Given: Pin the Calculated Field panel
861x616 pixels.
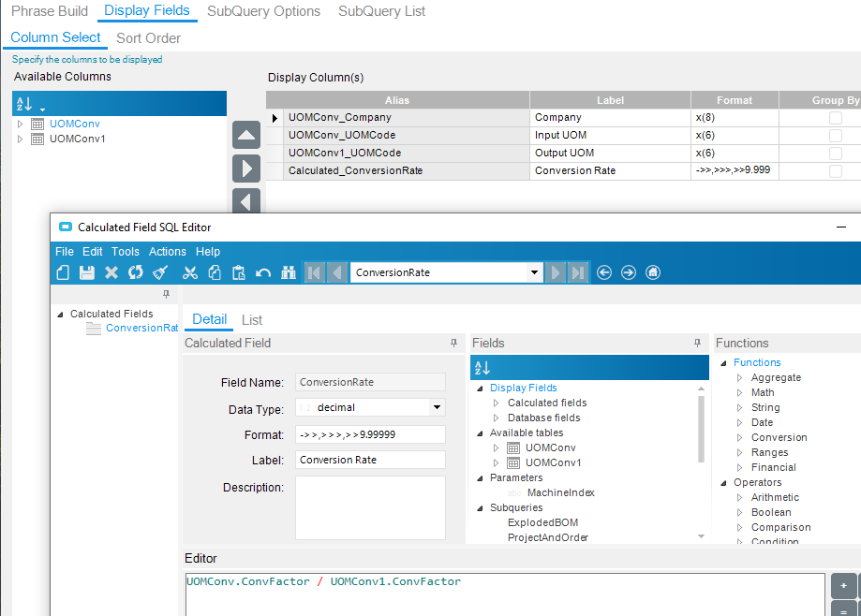Looking at the screenshot, I should pos(453,343).
